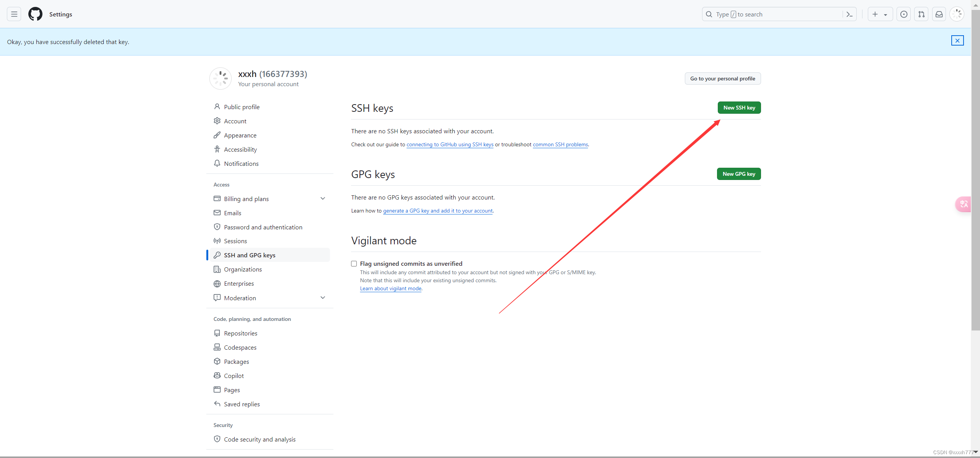The width and height of the screenshot is (980, 458).
Task: Click the New SSH key button
Action: (739, 108)
